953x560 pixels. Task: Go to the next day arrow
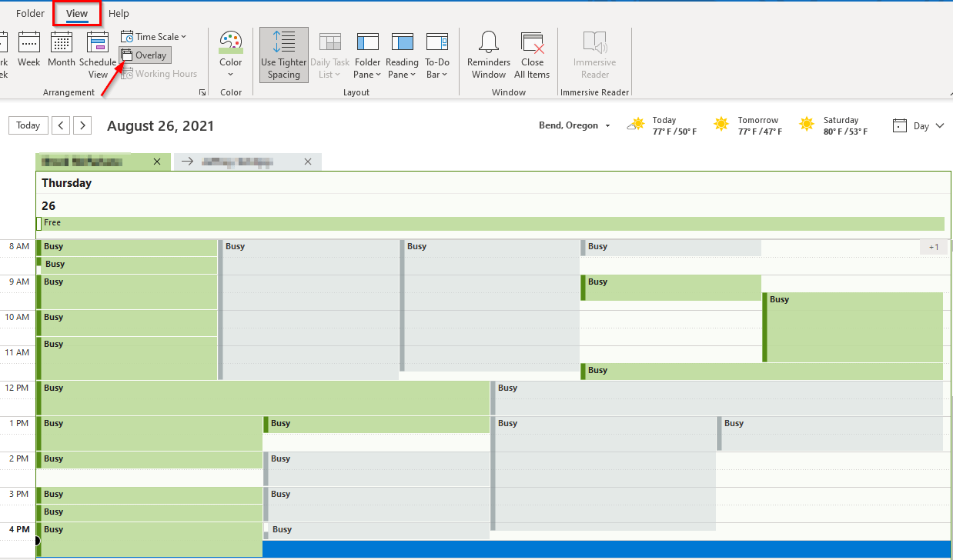click(x=83, y=125)
